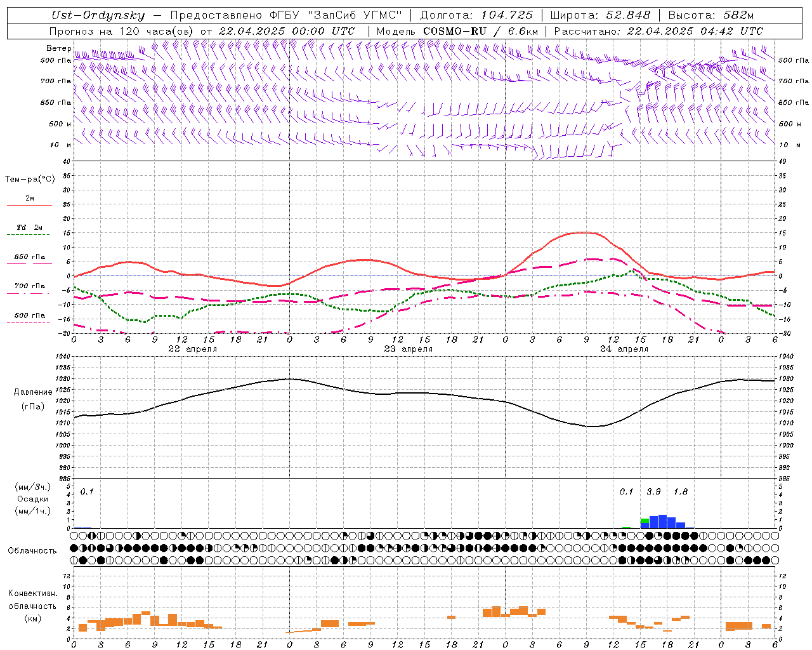Image resolution: width=812 pixels, height=650 pixels.
Task: Click the Давление pressure panel label
Action: tap(32, 392)
